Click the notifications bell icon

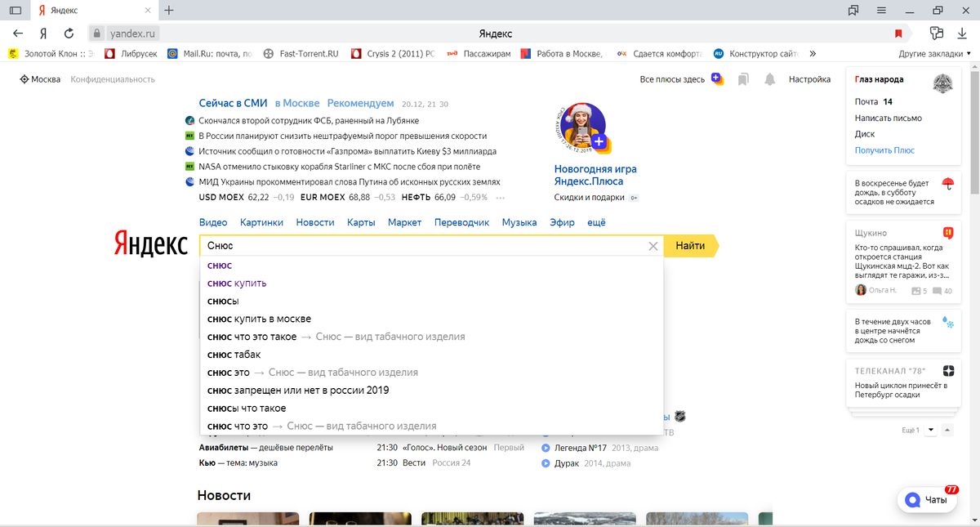(x=769, y=79)
